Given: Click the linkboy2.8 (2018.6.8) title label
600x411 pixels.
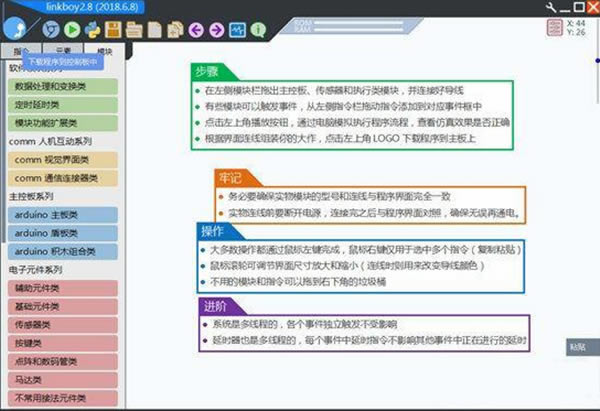Looking at the screenshot, I should 90,7.
